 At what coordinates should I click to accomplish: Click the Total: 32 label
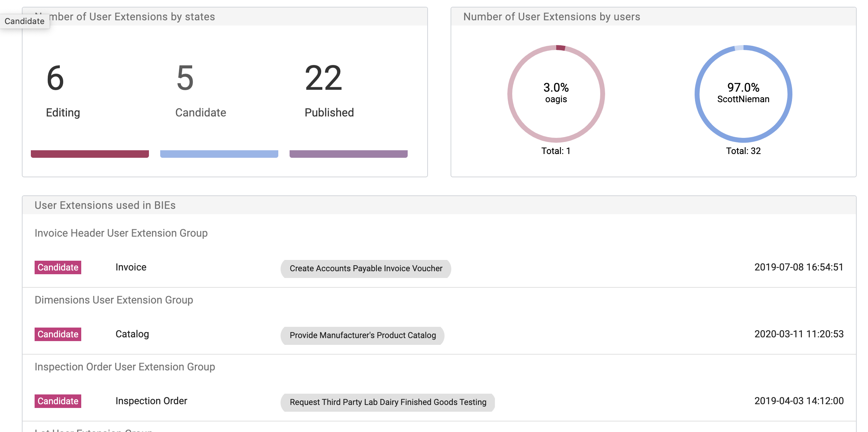click(744, 151)
